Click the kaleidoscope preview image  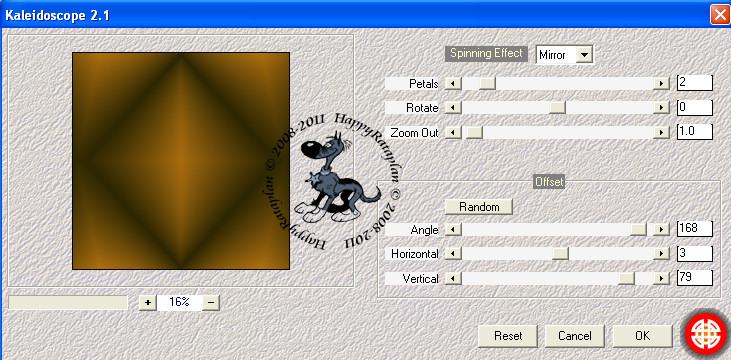[181, 161]
